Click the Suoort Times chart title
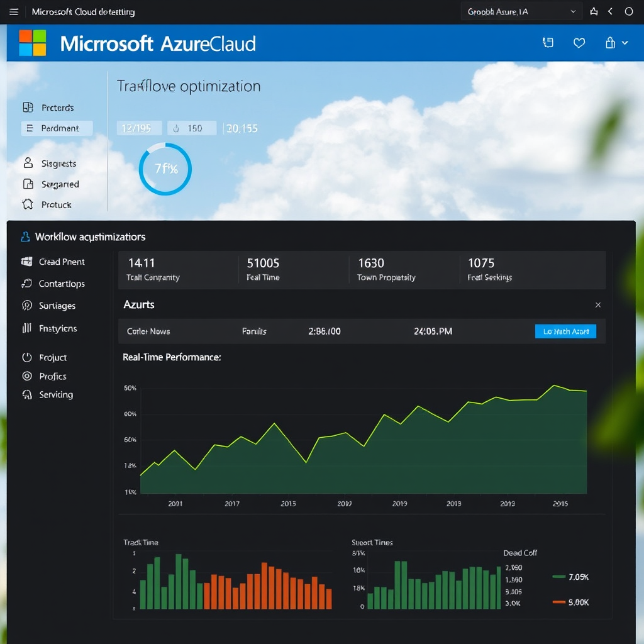644x644 pixels. point(372,543)
